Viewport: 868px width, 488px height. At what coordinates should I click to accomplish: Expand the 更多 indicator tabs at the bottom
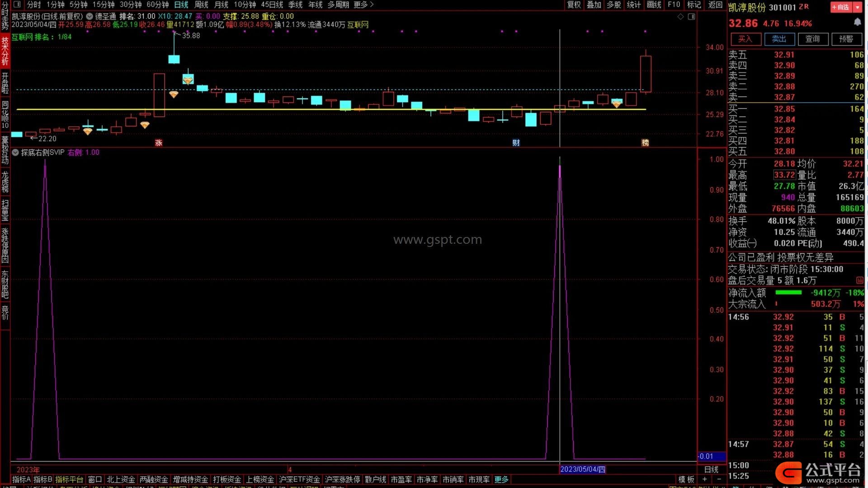coord(501,479)
